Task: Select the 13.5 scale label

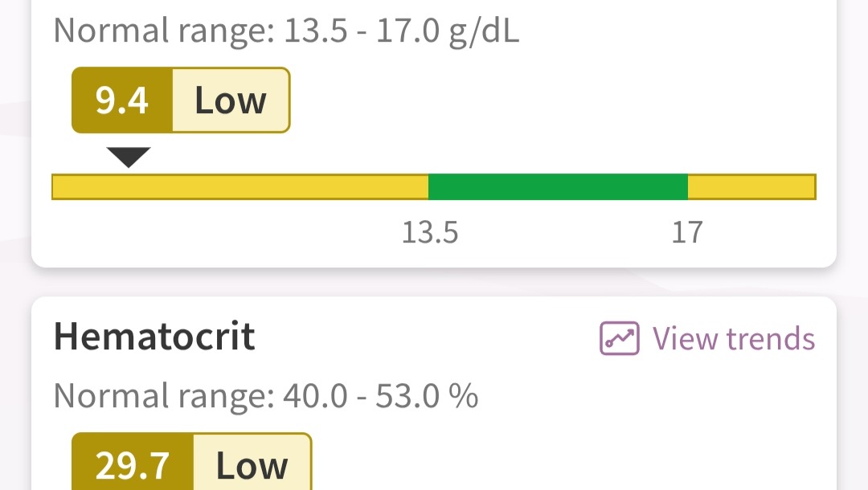Action: (430, 232)
